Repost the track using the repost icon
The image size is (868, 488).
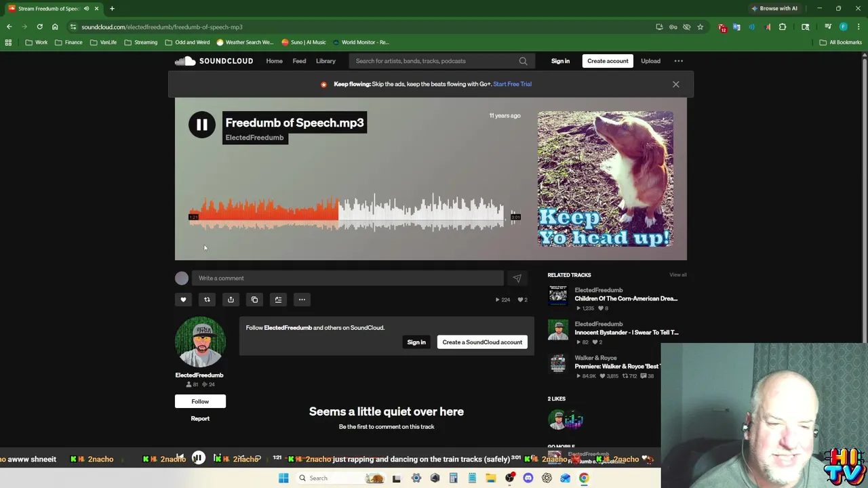click(x=207, y=300)
